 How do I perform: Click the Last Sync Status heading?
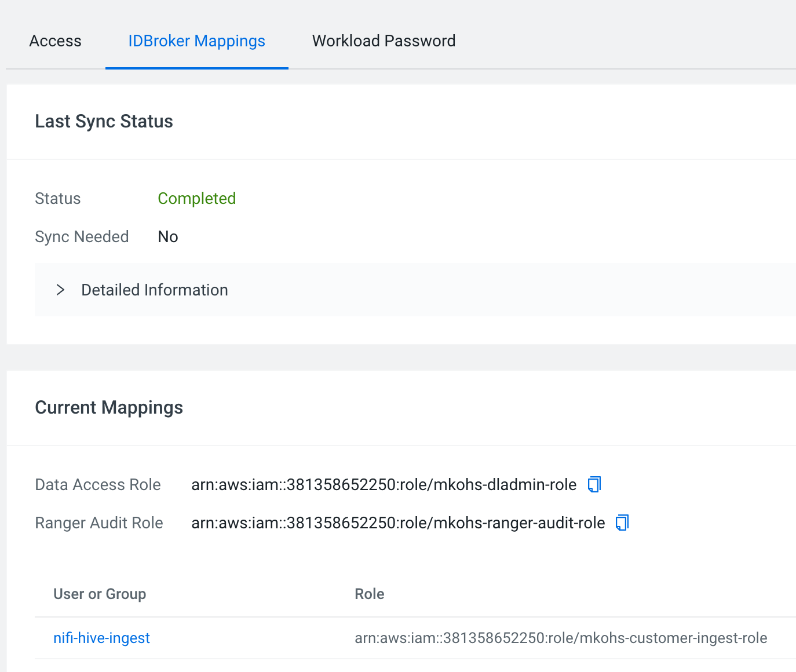(x=104, y=121)
